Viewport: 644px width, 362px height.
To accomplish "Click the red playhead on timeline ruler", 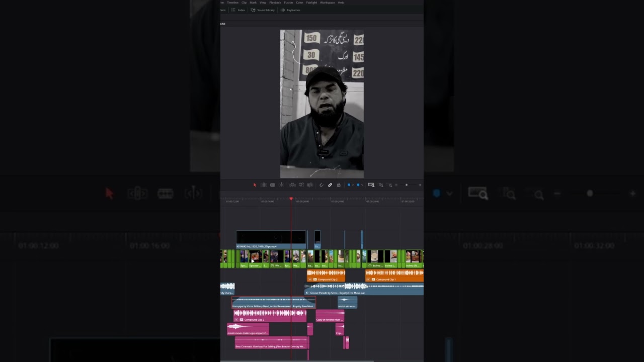I will pos(291,199).
